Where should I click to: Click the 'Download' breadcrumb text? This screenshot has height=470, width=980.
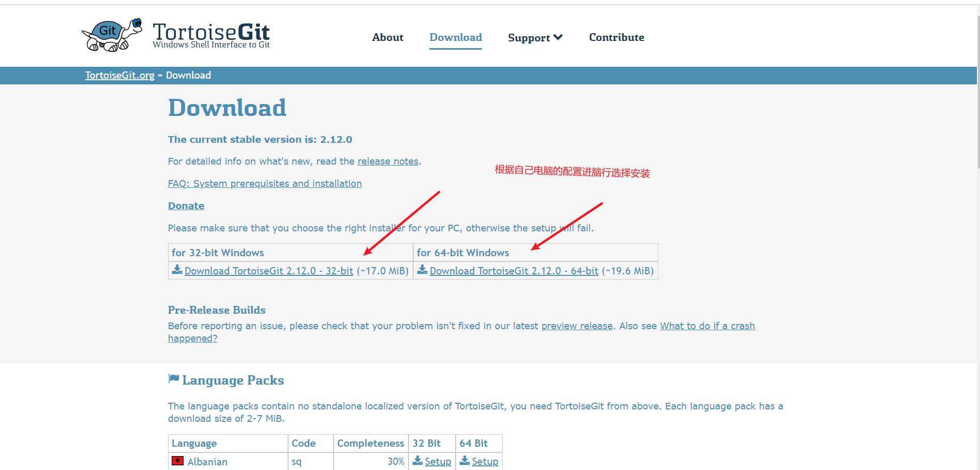click(188, 76)
